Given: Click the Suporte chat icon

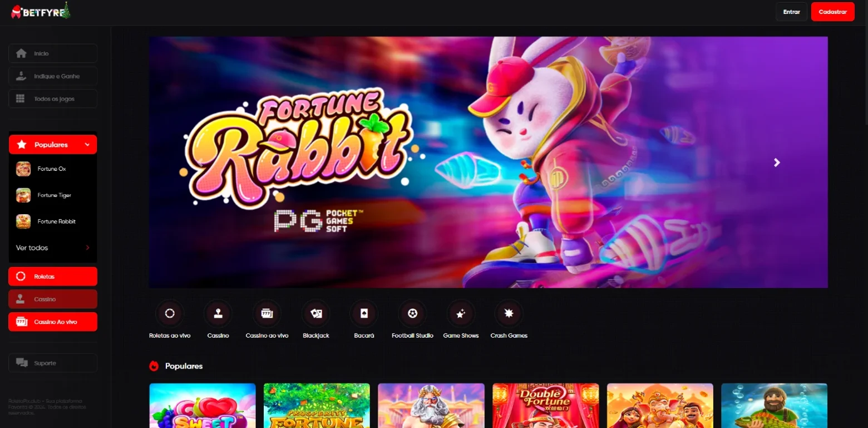Looking at the screenshot, I should tap(22, 363).
